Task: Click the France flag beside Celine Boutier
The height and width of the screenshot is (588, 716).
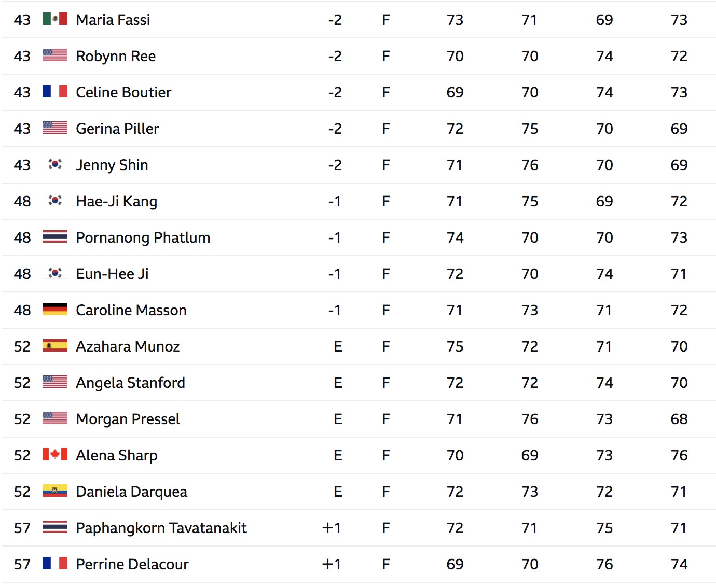Action: (x=55, y=92)
